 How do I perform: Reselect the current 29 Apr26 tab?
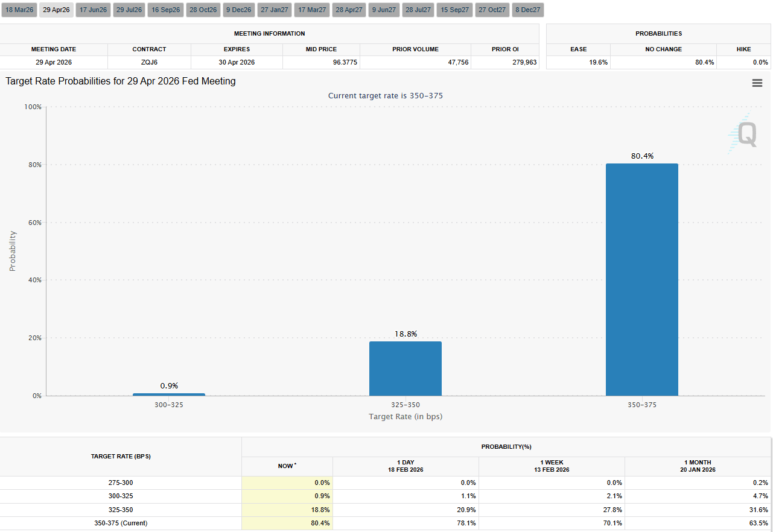tap(56, 9)
